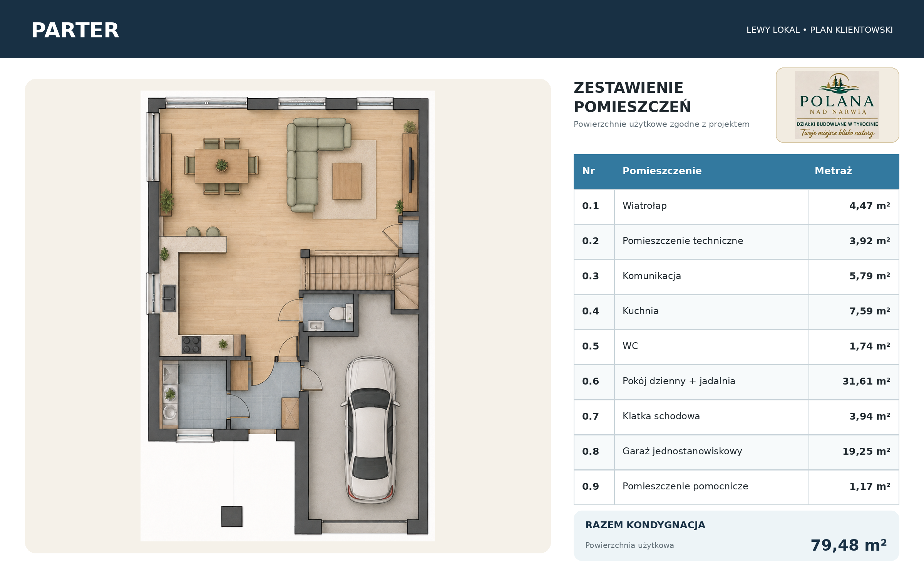
Task: Select the kitchen sink on the counter
Action: pyautogui.click(x=169, y=298)
